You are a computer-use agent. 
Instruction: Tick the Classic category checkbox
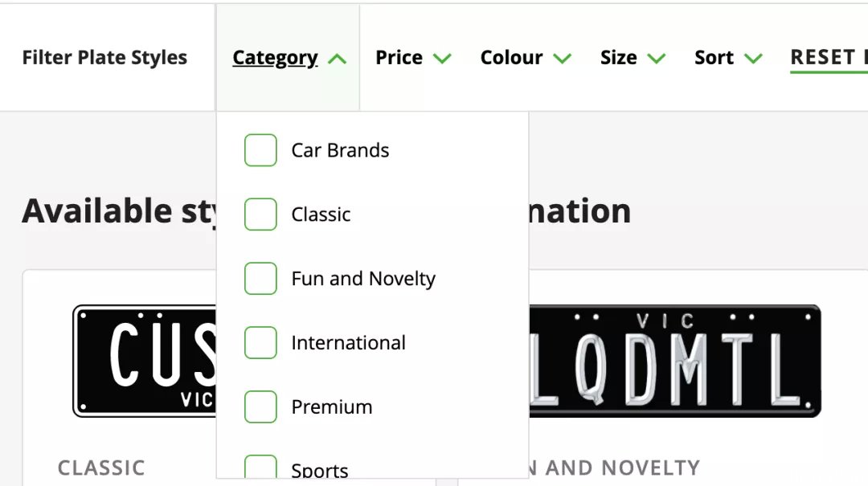pyautogui.click(x=260, y=214)
